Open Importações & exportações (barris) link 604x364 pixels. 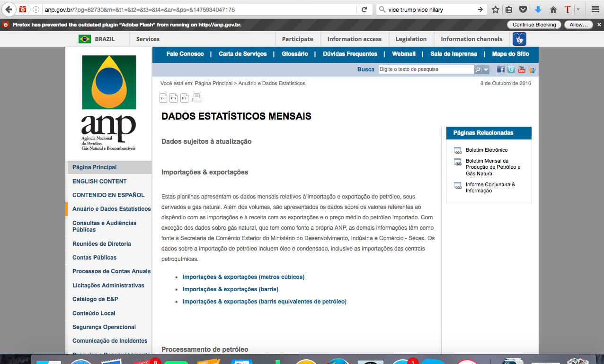click(231, 289)
